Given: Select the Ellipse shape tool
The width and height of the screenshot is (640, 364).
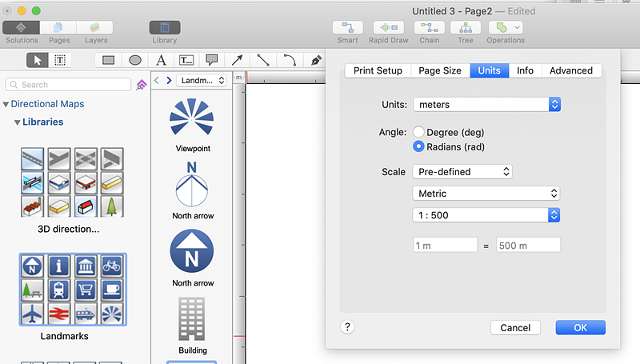Looking at the screenshot, I should [x=135, y=60].
